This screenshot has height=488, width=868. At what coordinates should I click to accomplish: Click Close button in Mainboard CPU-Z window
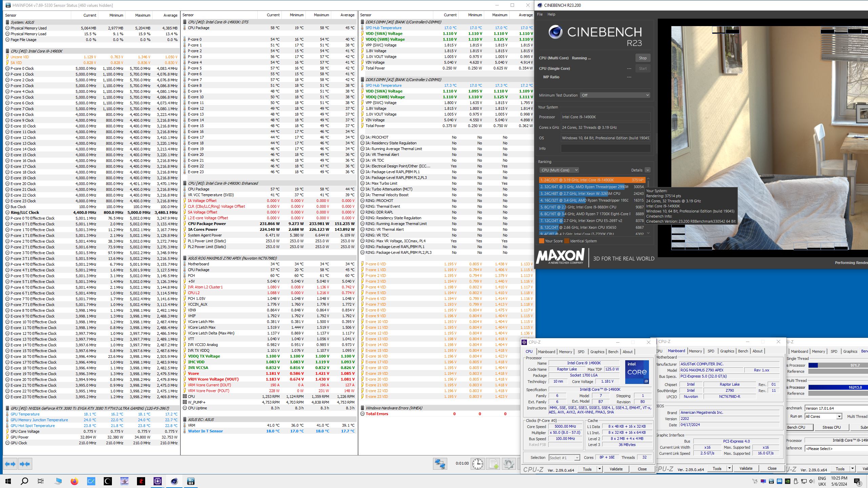coord(772,468)
